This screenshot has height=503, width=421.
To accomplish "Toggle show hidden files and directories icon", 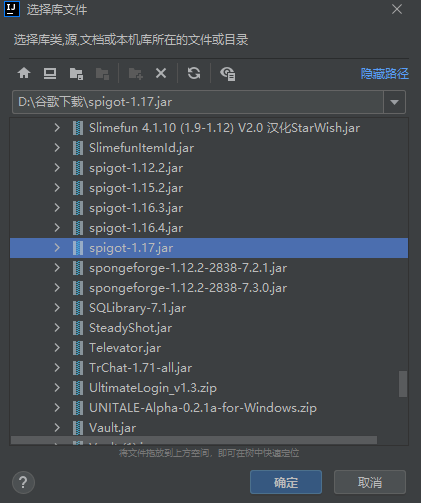I will [228, 73].
